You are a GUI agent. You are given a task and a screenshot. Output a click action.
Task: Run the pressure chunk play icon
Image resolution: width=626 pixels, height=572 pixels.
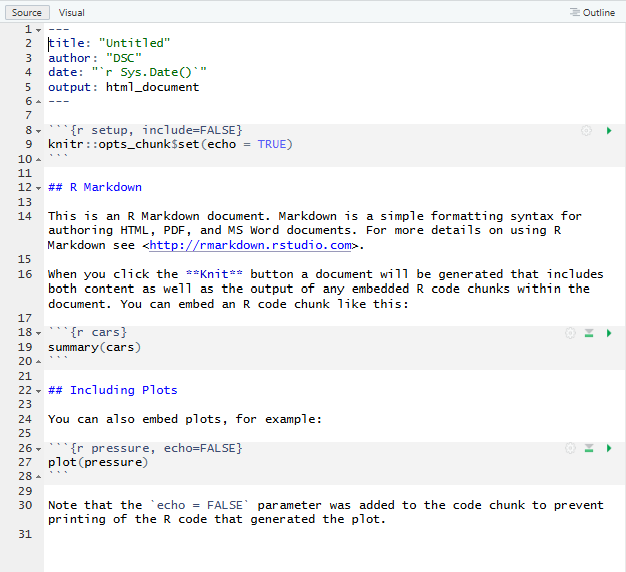[609, 448]
